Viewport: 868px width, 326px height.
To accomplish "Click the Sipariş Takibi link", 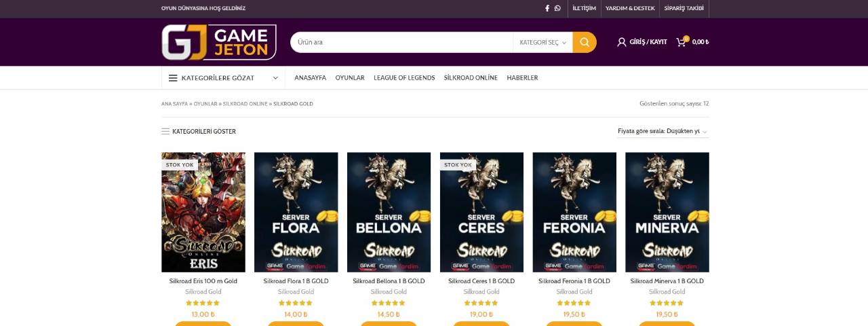I will [x=684, y=8].
